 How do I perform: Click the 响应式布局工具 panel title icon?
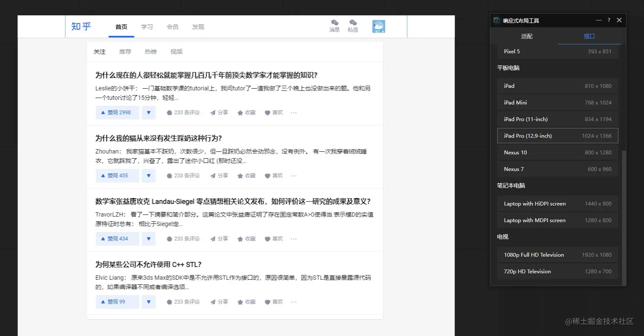[x=497, y=20]
